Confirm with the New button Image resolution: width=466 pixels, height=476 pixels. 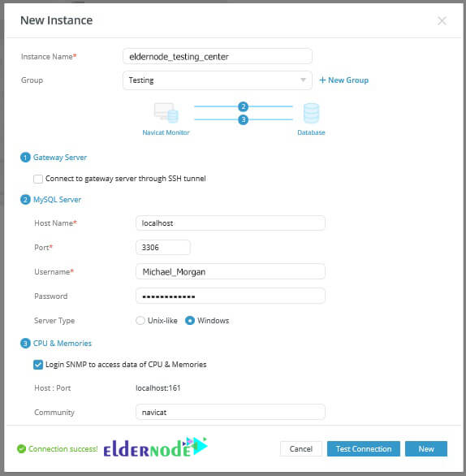[426, 448]
